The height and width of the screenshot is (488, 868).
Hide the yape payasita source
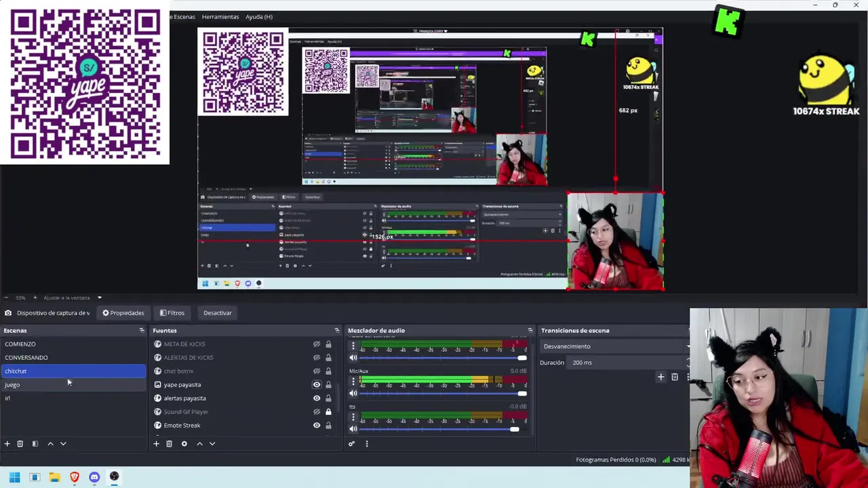point(317,385)
